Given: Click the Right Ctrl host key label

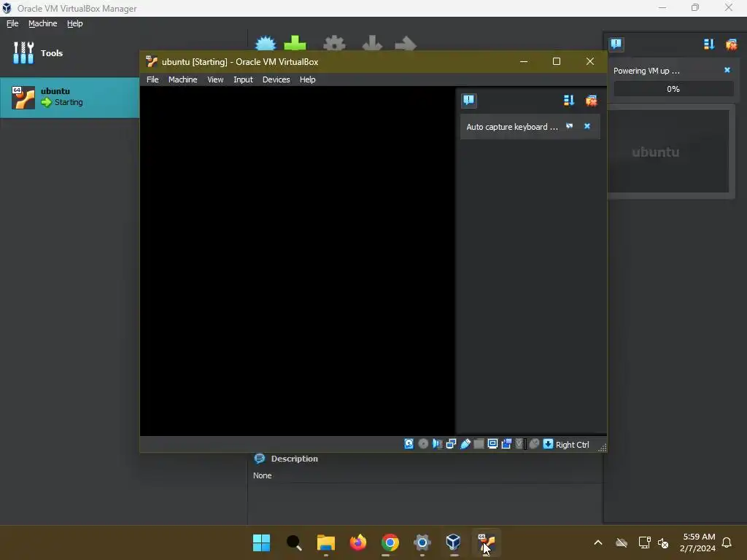Looking at the screenshot, I should point(572,444).
